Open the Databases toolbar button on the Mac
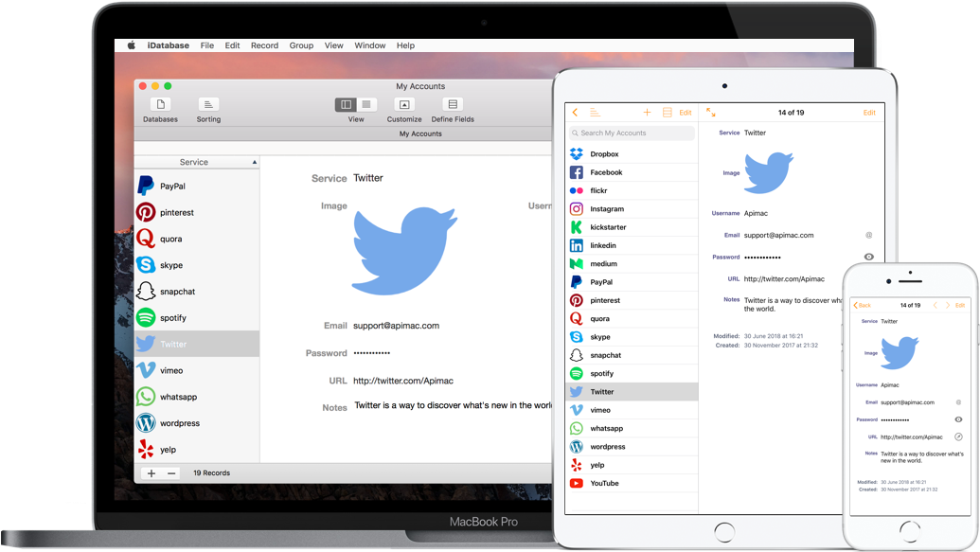Image resolution: width=980 pixels, height=552 pixels. pyautogui.click(x=160, y=110)
